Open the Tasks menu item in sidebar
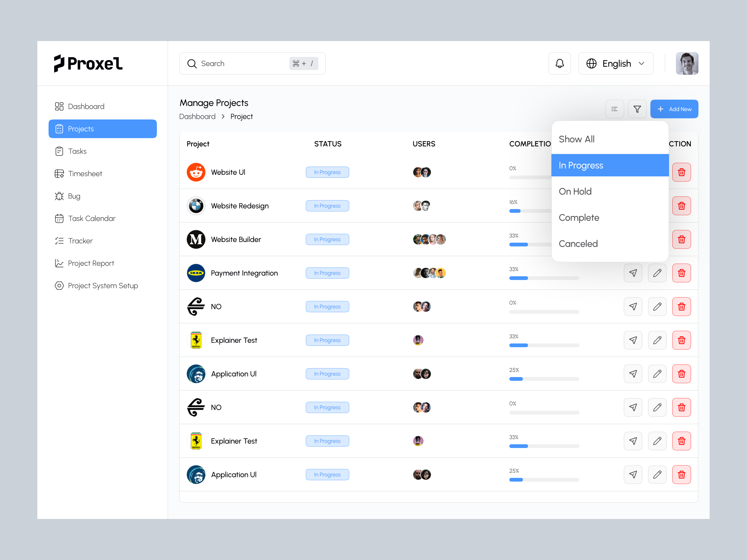 (77, 151)
